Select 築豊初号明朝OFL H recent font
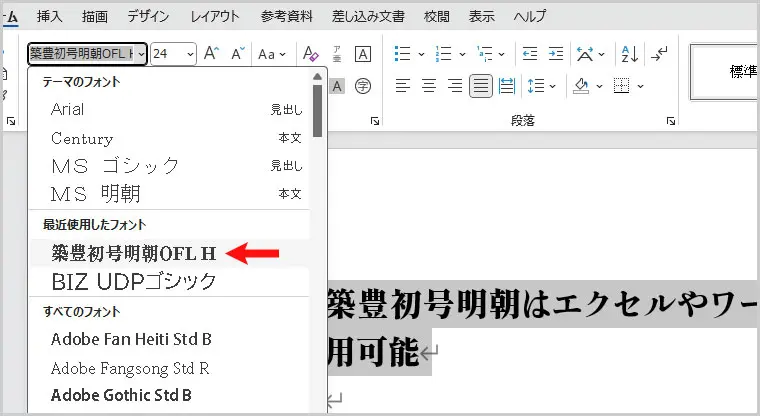Viewport: 760px width, 416px height. (x=170, y=253)
